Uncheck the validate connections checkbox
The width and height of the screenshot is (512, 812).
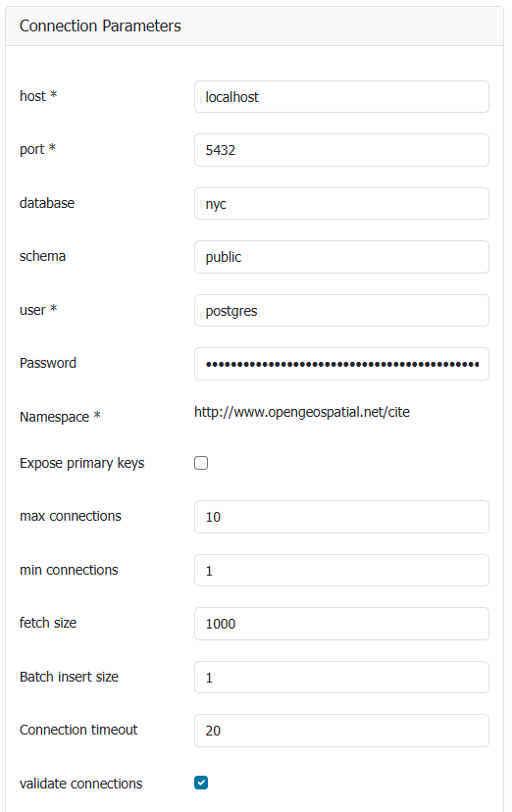coord(201,783)
